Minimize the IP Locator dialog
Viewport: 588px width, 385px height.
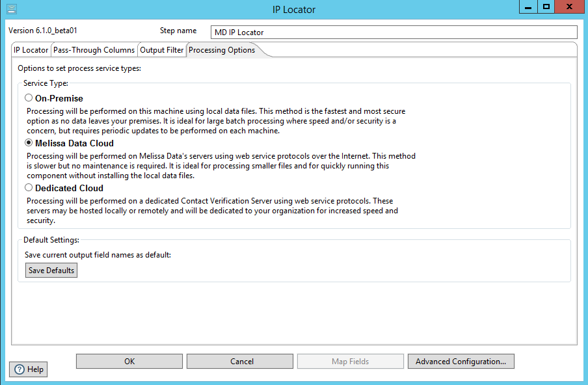coord(528,7)
